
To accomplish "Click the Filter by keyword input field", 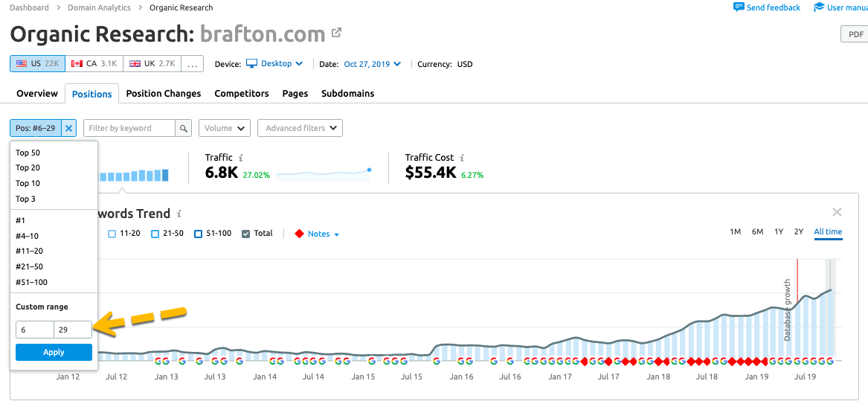I will click(x=129, y=128).
